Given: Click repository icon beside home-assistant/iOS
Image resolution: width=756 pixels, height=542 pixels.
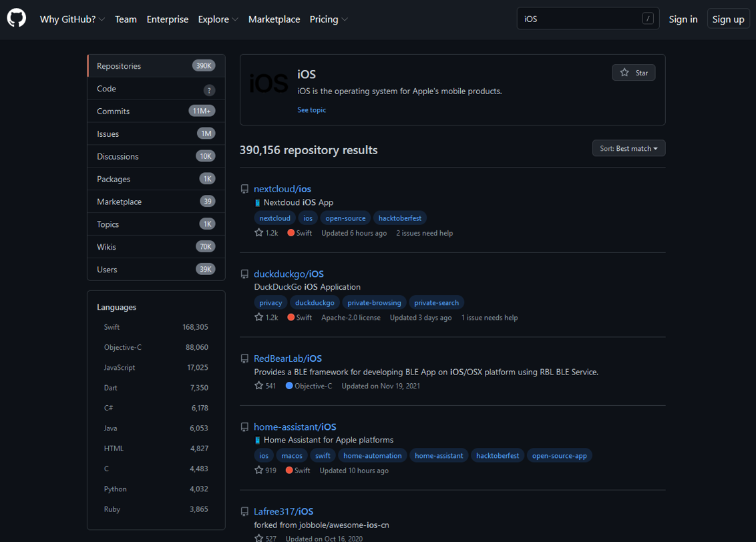Looking at the screenshot, I should pyautogui.click(x=244, y=427).
